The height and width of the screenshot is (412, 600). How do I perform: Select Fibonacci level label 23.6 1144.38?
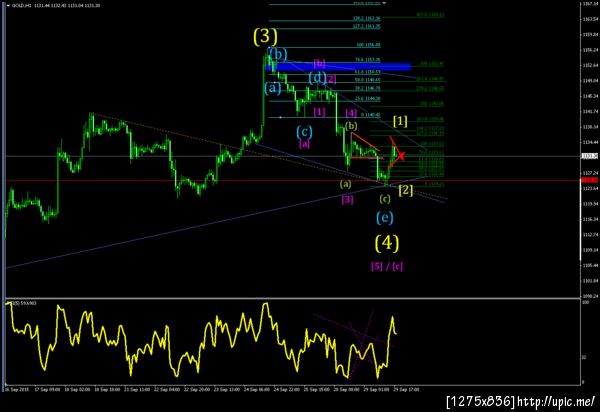pos(367,99)
